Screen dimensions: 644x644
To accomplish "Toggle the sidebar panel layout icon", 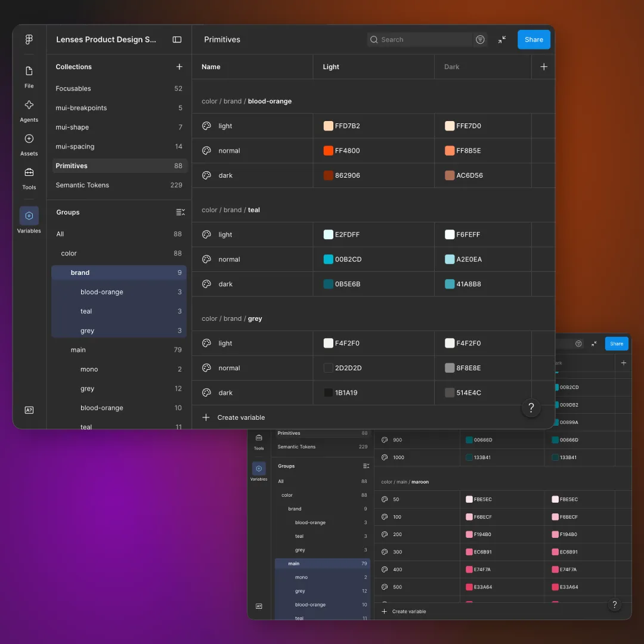I will [177, 39].
